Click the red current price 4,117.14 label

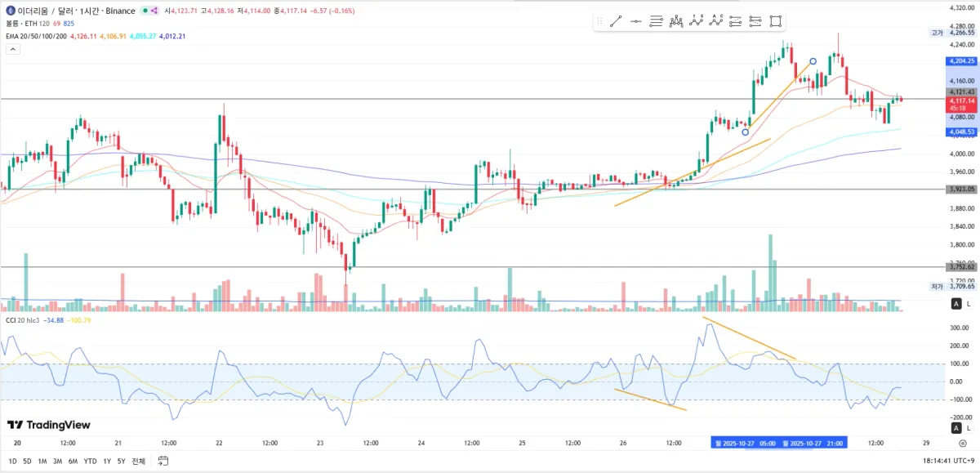961,104
